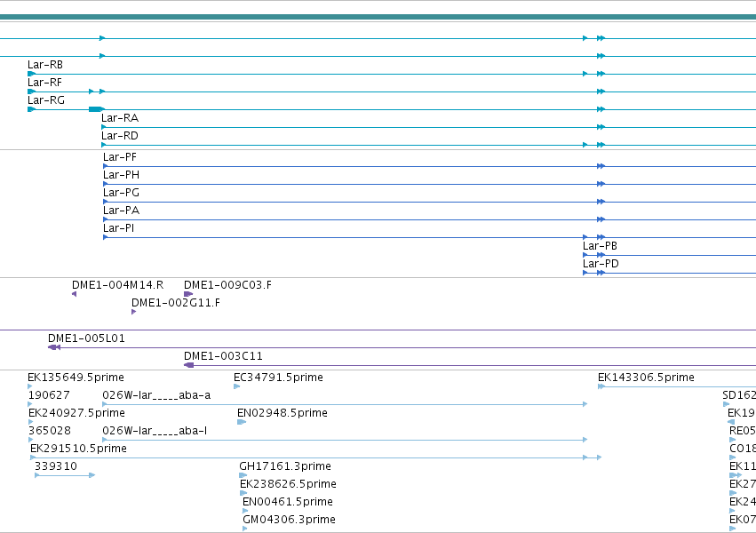756x533 pixels.
Task: Click the Lar-PB start exon arrow
Action: click(x=585, y=255)
